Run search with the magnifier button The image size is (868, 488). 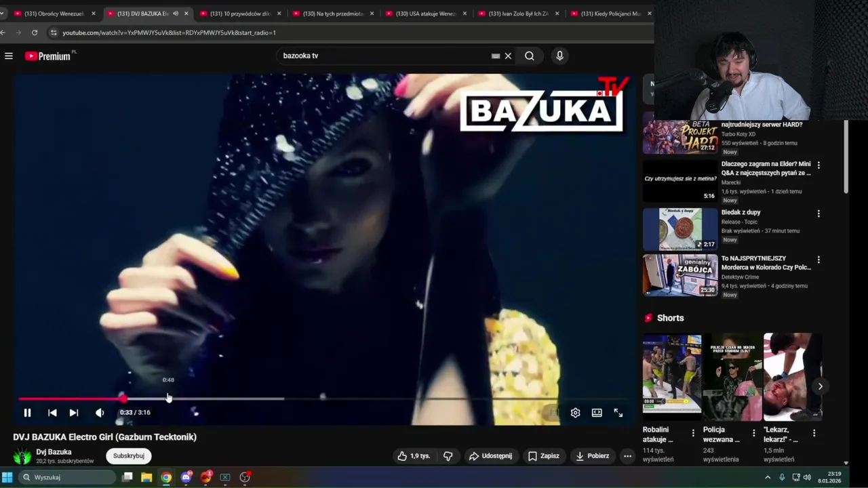(x=530, y=56)
